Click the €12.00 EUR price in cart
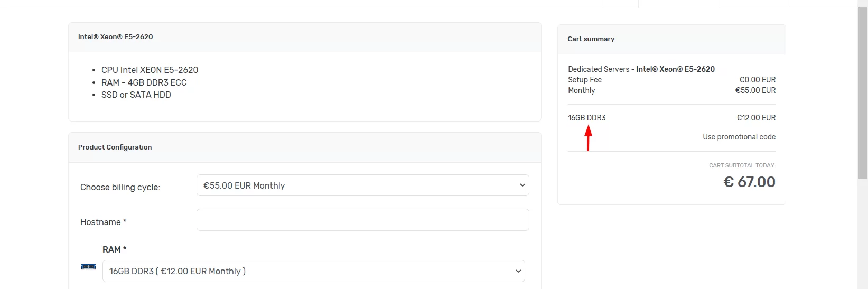868x289 pixels. click(756, 118)
